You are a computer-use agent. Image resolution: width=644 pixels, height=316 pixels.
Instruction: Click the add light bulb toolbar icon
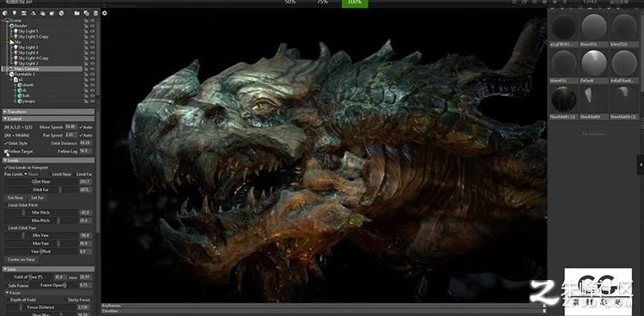tap(15, 13)
